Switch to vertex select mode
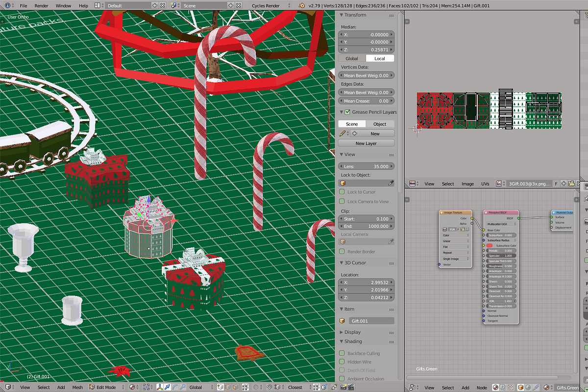The image size is (588, 392). [x=220, y=387]
